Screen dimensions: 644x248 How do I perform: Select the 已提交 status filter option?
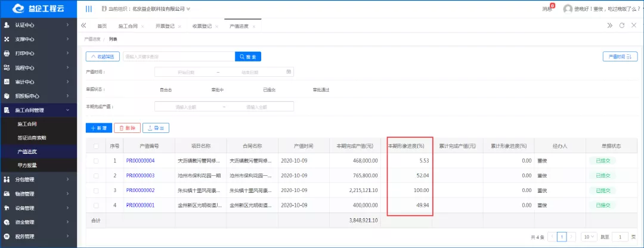[269, 89]
